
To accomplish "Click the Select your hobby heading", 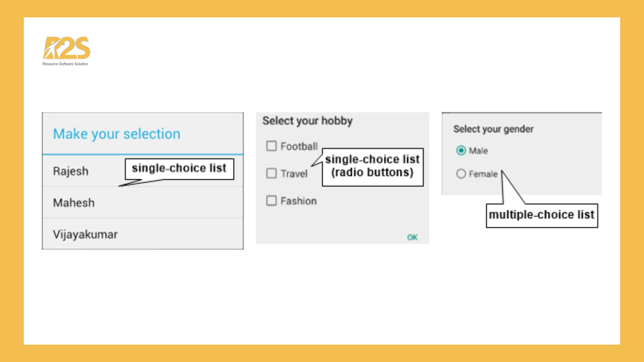I will (x=307, y=121).
